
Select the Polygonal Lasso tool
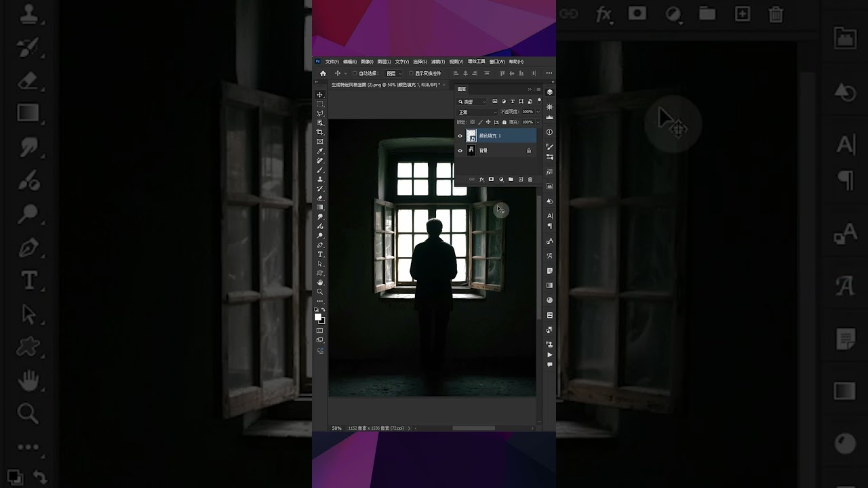pos(319,113)
